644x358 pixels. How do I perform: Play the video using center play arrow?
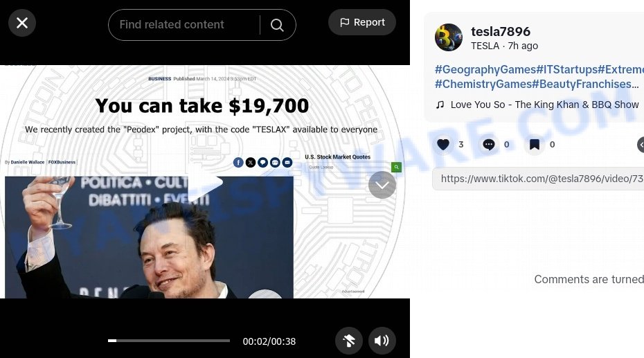point(205,183)
